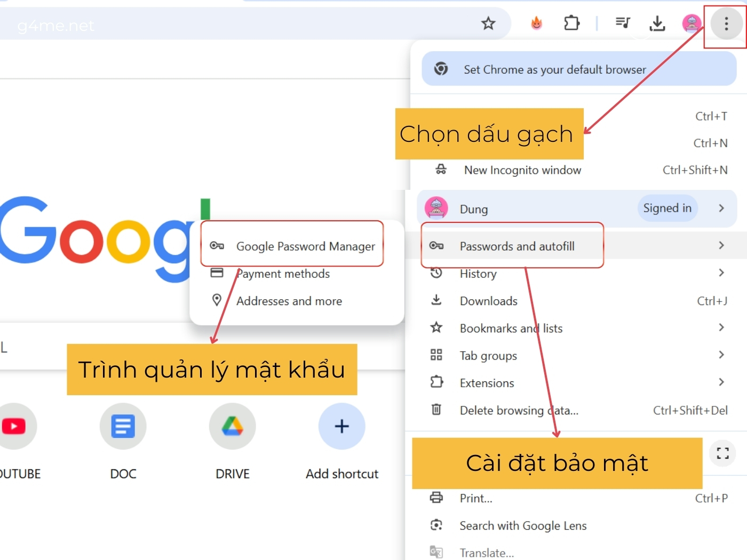The image size is (747, 560).
Task: Click the Dung avatar in the menu
Action: coord(436,208)
